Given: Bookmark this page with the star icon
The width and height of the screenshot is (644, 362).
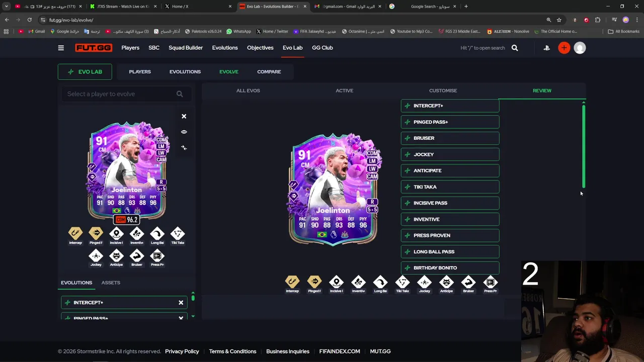Looking at the screenshot, I should pyautogui.click(x=559, y=20).
